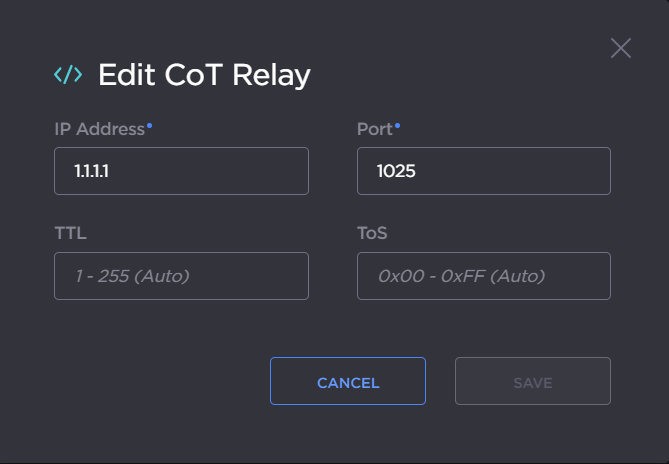This screenshot has width=669, height=464.
Task: Click into the TTL input box
Action: click(181, 276)
